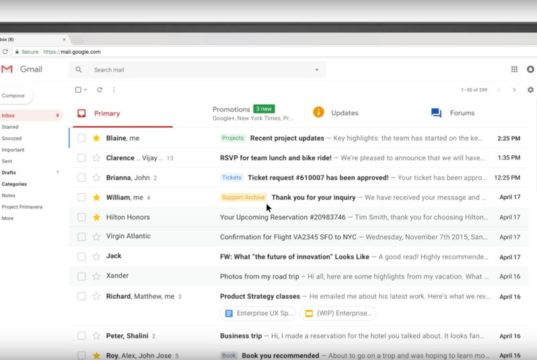Open the account avatar menu

point(530,70)
